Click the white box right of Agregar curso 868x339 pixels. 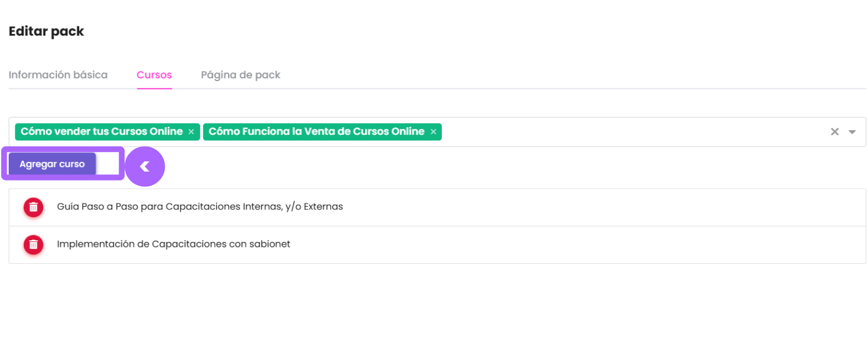pos(108,164)
